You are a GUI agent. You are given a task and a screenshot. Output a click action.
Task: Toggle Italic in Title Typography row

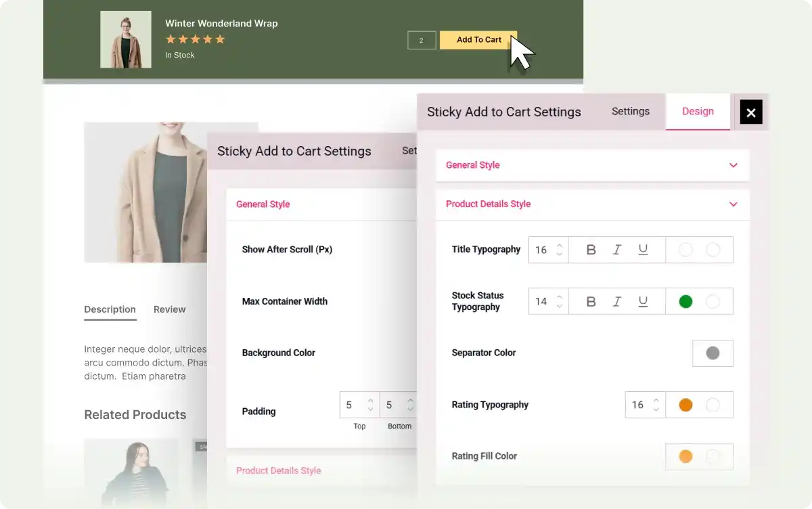coord(616,250)
